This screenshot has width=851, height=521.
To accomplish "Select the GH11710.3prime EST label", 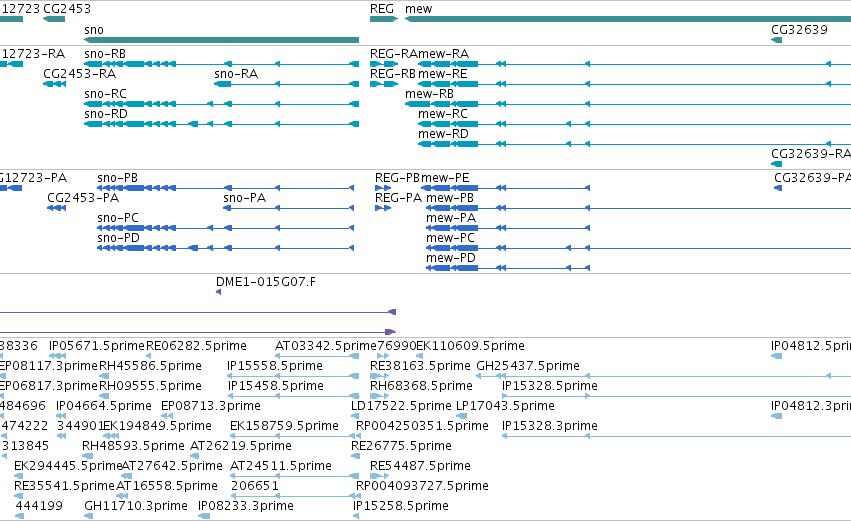I will click(136, 507).
